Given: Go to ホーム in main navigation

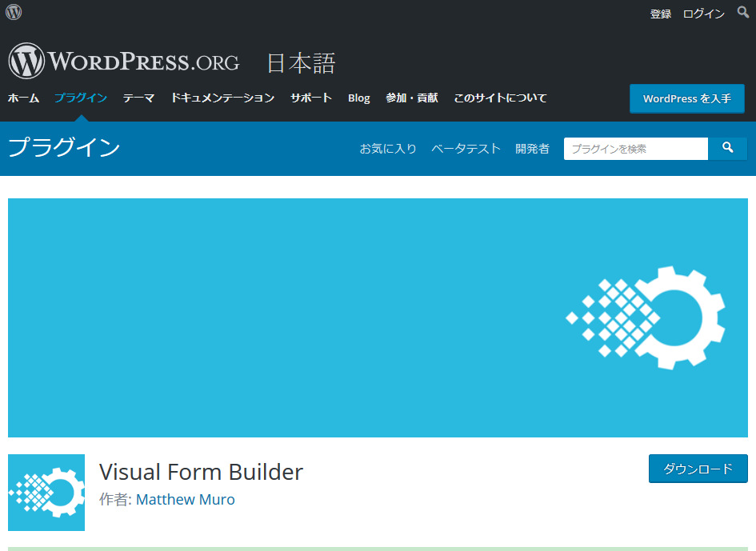Looking at the screenshot, I should click(x=24, y=98).
